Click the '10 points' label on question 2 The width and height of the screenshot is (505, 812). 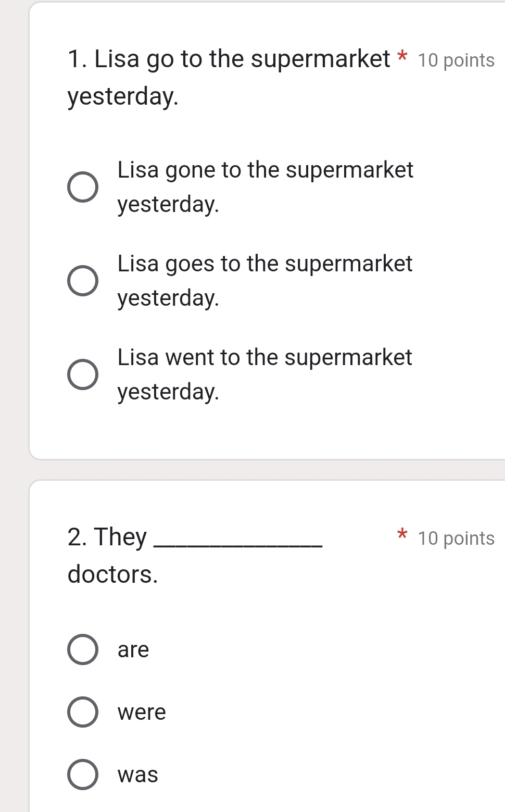456,539
